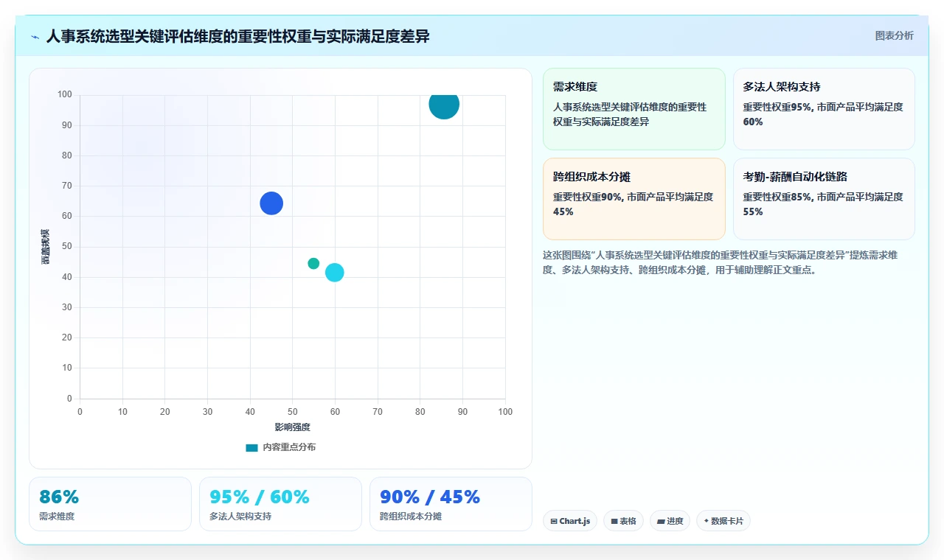Toggle the 内容重点分布 legend swatch

tap(252, 447)
